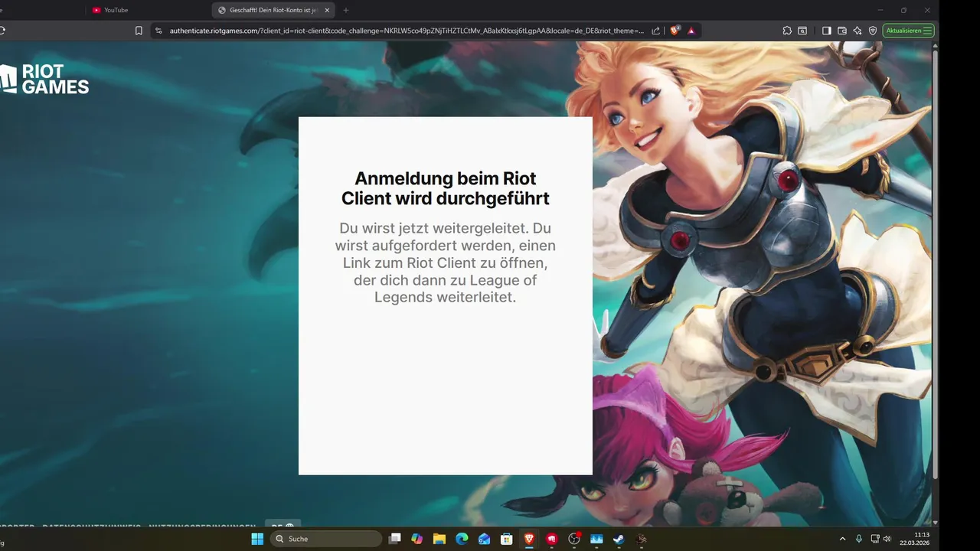Viewport: 980px width, 551px height.
Task: Open Microsoft Store from taskbar
Action: tap(506, 539)
